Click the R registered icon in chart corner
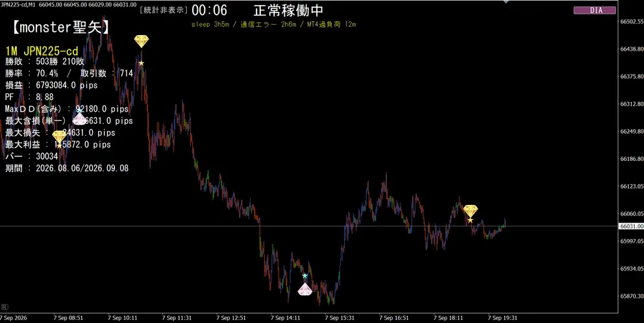644x323 pixels. [5, 307]
